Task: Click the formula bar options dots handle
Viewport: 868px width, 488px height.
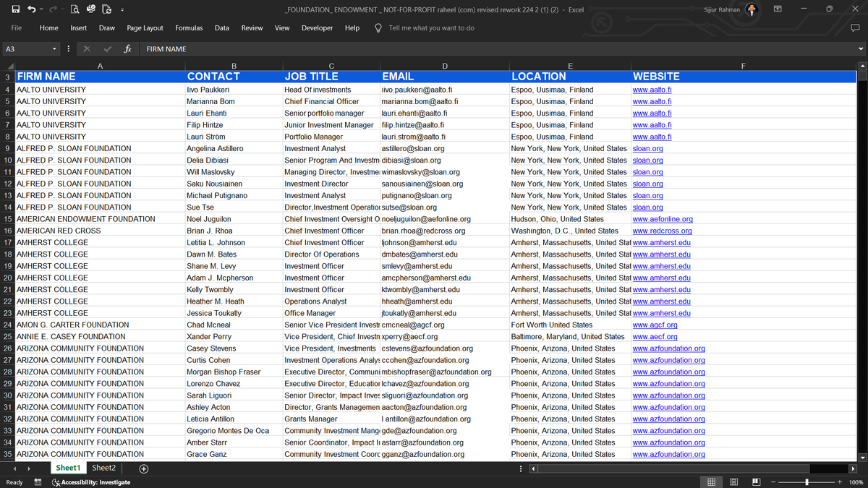Action: [68, 48]
